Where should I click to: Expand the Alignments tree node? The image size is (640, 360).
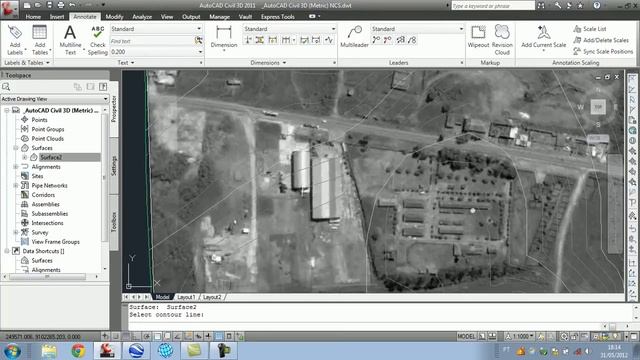(x=16, y=167)
